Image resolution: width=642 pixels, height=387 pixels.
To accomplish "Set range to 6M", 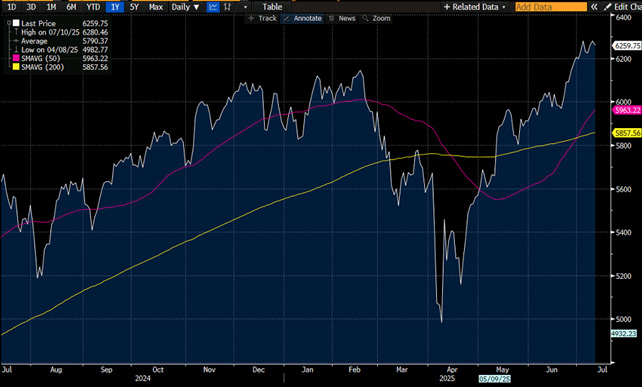I will pos(71,7).
